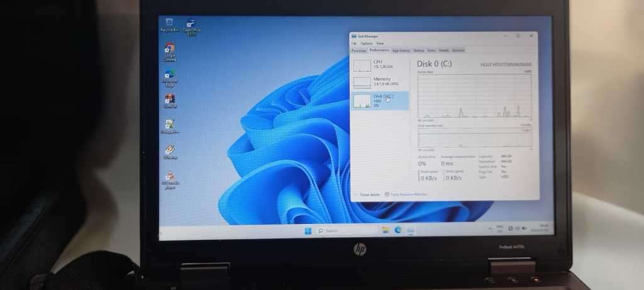
Task: Switch to the Services tab
Action: 458,50
